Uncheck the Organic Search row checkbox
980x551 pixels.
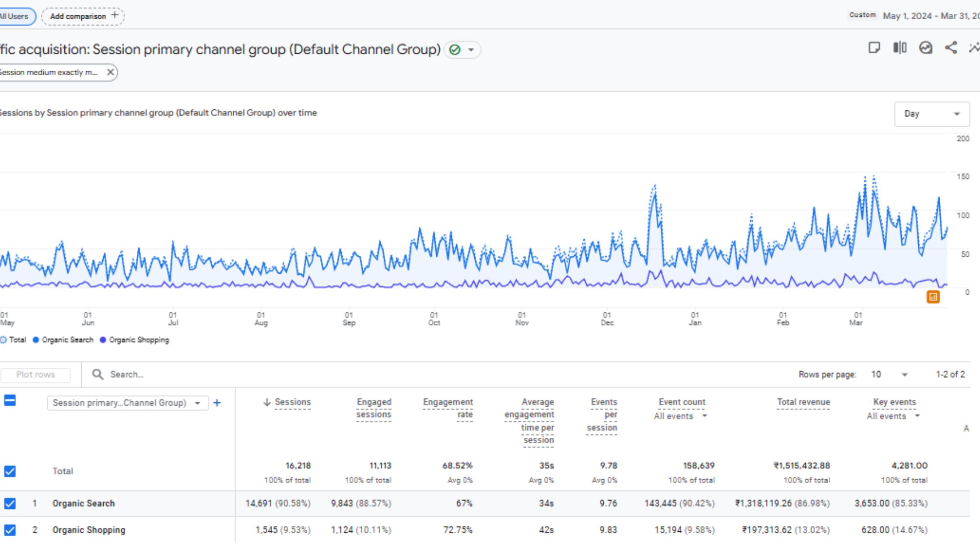(x=10, y=503)
